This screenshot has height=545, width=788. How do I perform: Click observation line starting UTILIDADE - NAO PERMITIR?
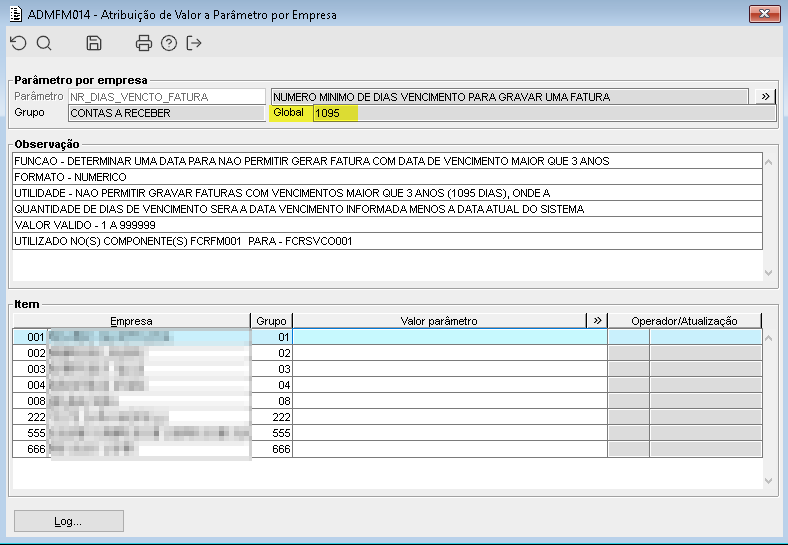[387, 193]
